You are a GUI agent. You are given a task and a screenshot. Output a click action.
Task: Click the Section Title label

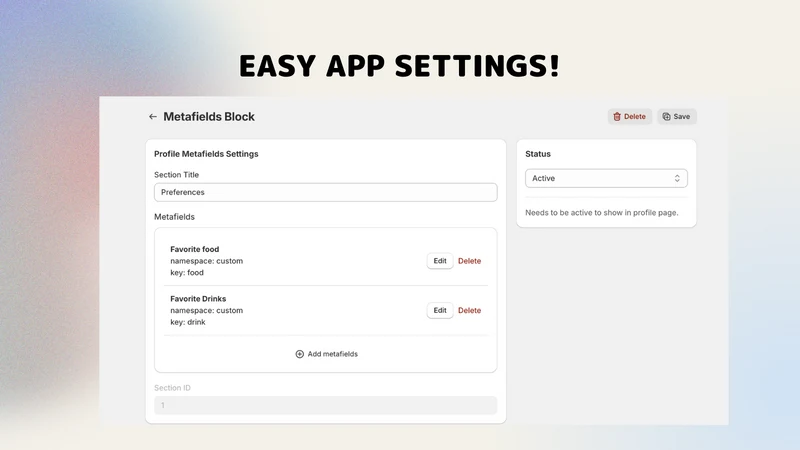click(x=177, y=175)
